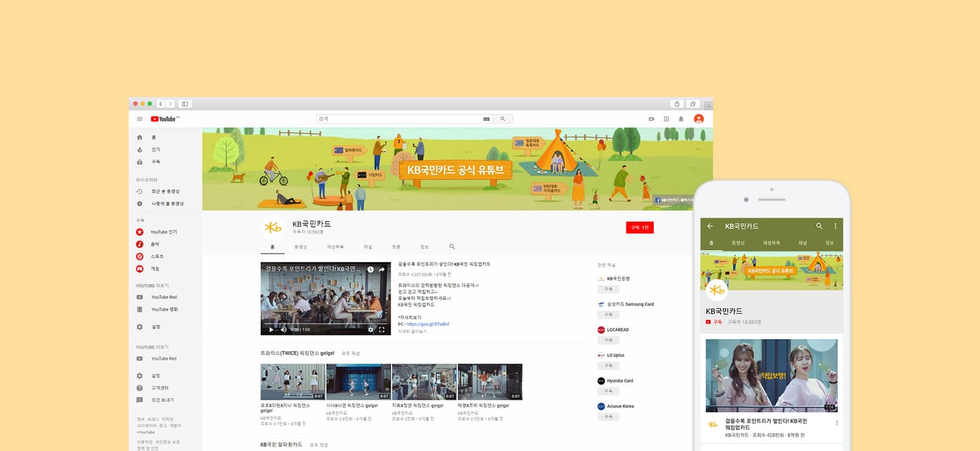The width and height of the screenshot is (980, 451).
Task: Subscribe to the LGCAREAD channel
Action: (x=608, y=340)
